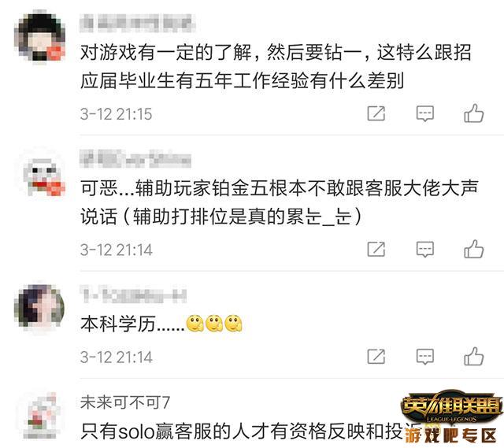Share the 3-12 21:15 comment
This screenshot has width=504, height=448.
point(376,113)
